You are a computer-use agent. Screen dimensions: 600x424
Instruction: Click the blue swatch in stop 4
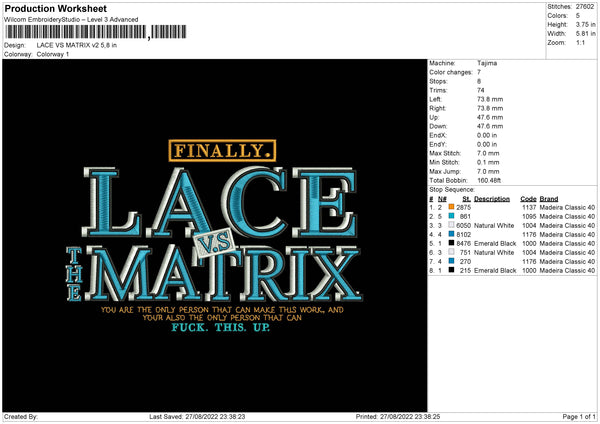(451, 234)
